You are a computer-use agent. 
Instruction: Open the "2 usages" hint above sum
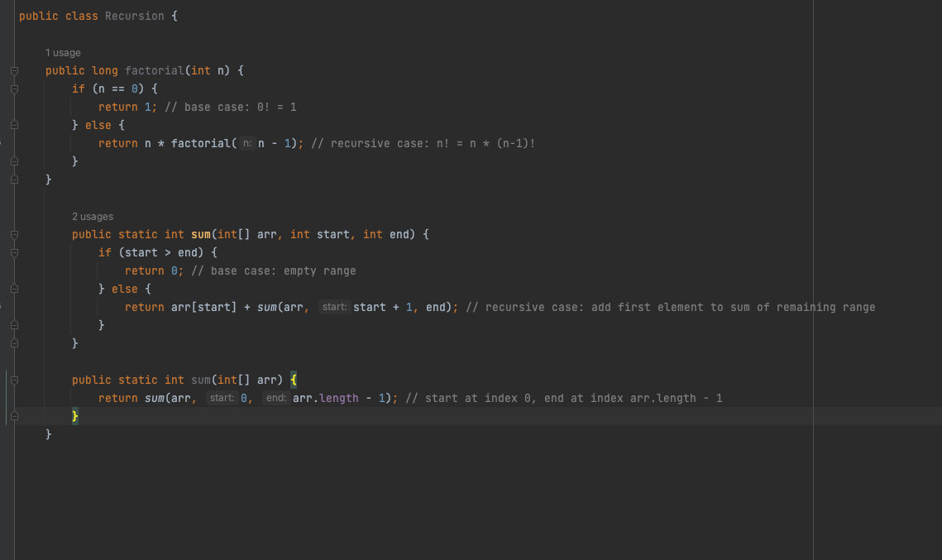93,217
